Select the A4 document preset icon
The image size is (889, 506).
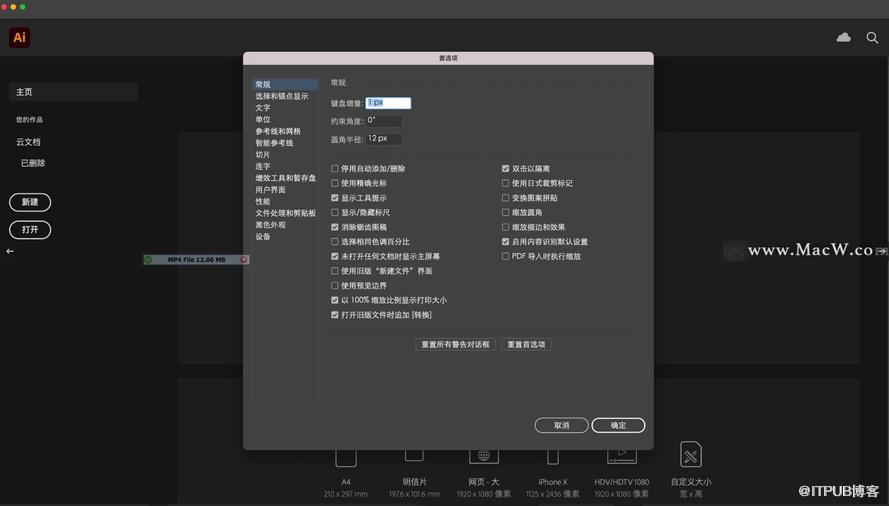pyautogui.click(x=346, y=457)
